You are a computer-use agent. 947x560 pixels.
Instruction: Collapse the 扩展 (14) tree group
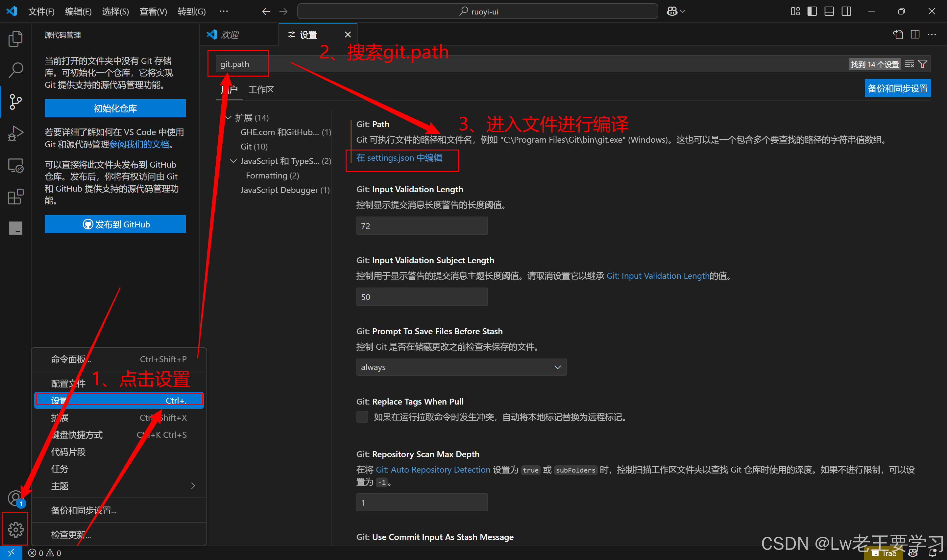point(228,118)
